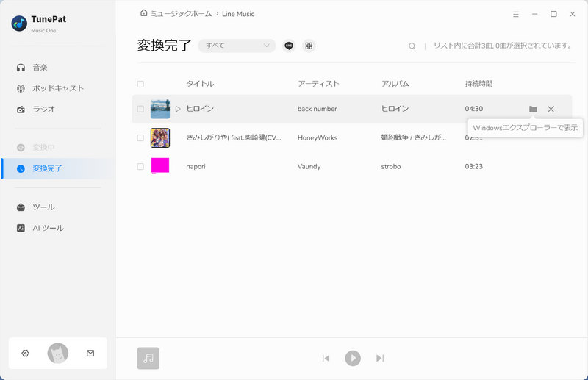Click the headphones icon beside 音楽
Image resolution: width=588 pixels, height=380 pixels.
point(21,68)
